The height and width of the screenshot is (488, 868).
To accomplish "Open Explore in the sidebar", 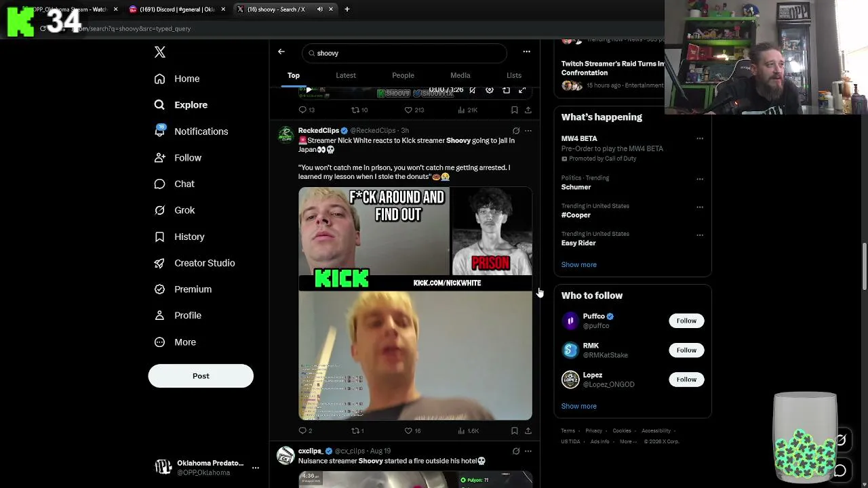I will 181,105.
